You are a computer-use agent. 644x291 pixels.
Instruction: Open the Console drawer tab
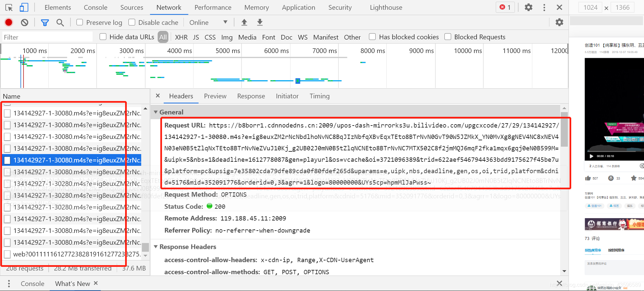33,284
